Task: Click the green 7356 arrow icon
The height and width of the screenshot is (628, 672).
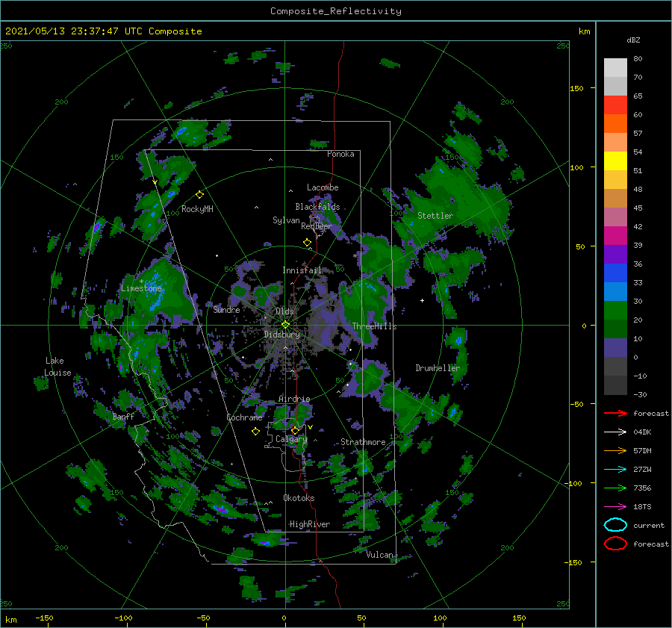Action: [615, 488]
